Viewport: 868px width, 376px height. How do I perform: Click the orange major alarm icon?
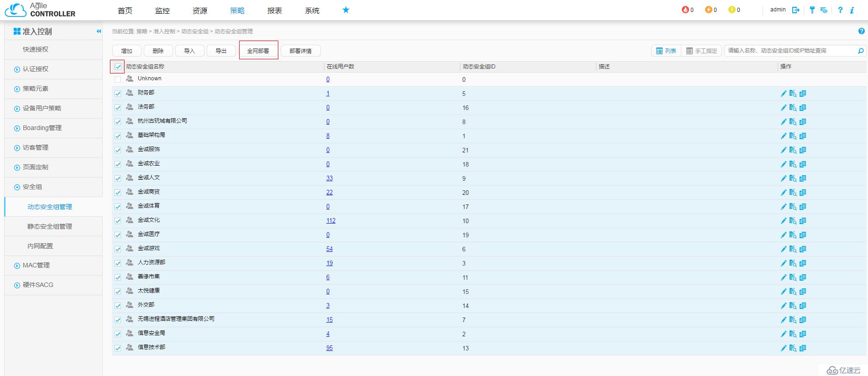(x=708, y=10)
